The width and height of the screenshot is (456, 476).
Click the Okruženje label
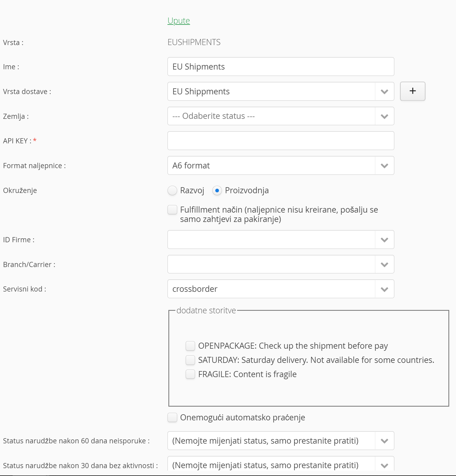coord(20,191)
